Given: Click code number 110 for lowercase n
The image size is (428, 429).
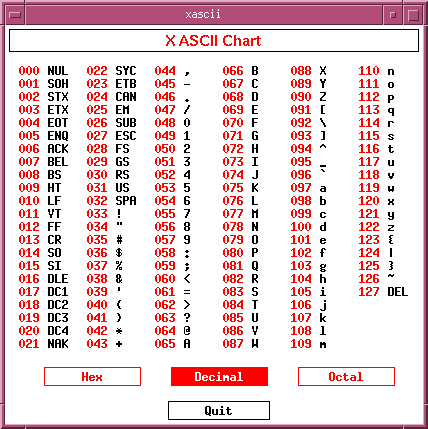Looking at the screenshot, I should tap(369, 71).
